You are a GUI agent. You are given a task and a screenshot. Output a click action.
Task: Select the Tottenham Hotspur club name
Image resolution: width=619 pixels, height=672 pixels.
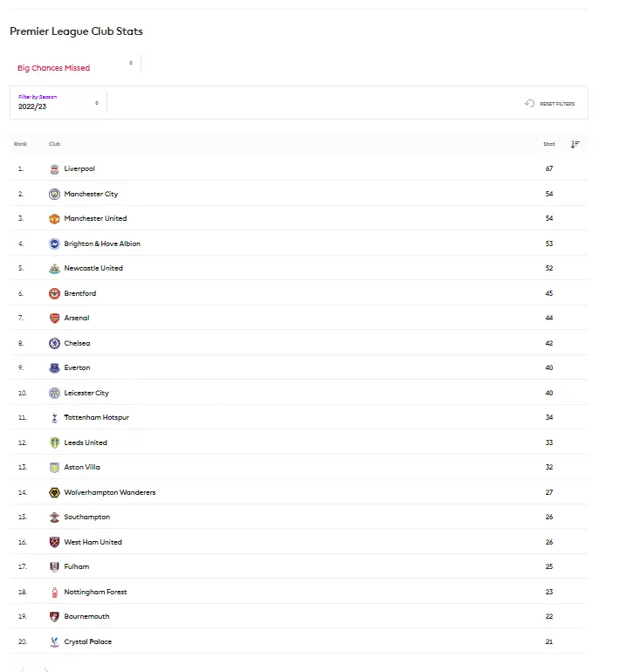coord(96,417)
